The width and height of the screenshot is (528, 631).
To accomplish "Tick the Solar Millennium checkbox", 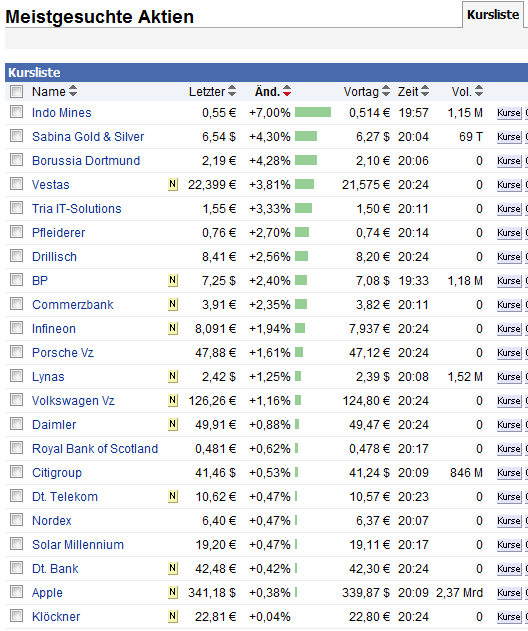I will (x=16, y=544).
